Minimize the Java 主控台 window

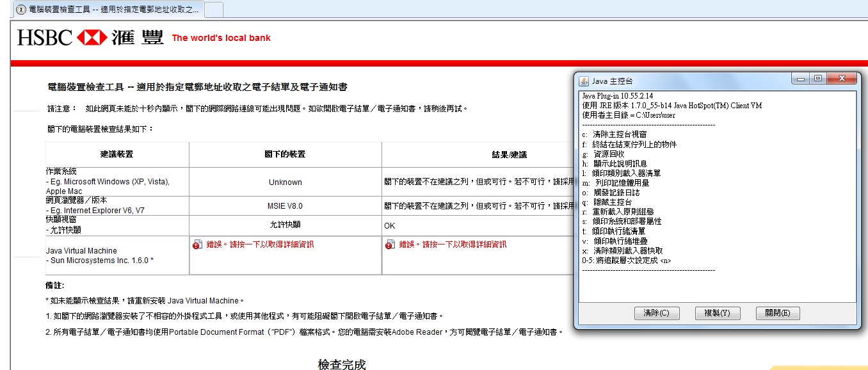pos(801,79)
